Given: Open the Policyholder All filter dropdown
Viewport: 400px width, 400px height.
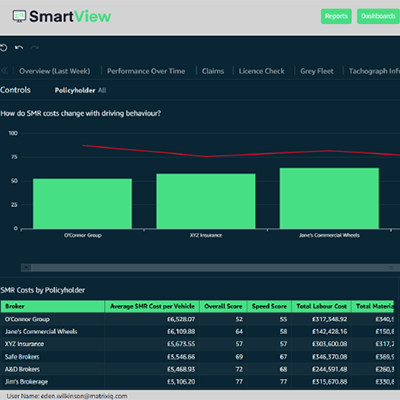Looking at the screenshot, I should [80, 90].
